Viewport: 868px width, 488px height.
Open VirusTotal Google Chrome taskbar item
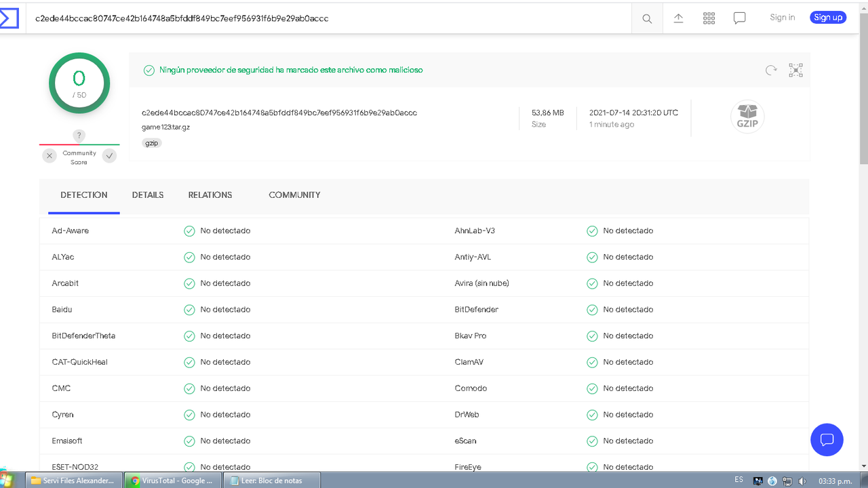174,481
